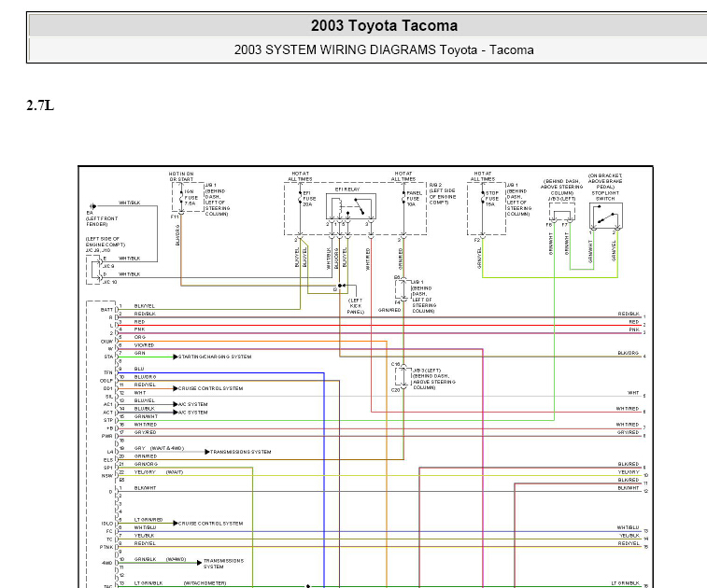This screenshot has height=588, width=707.
Task: Select the "J/C J9, J10" label
Action: click(x=98, y=250)
